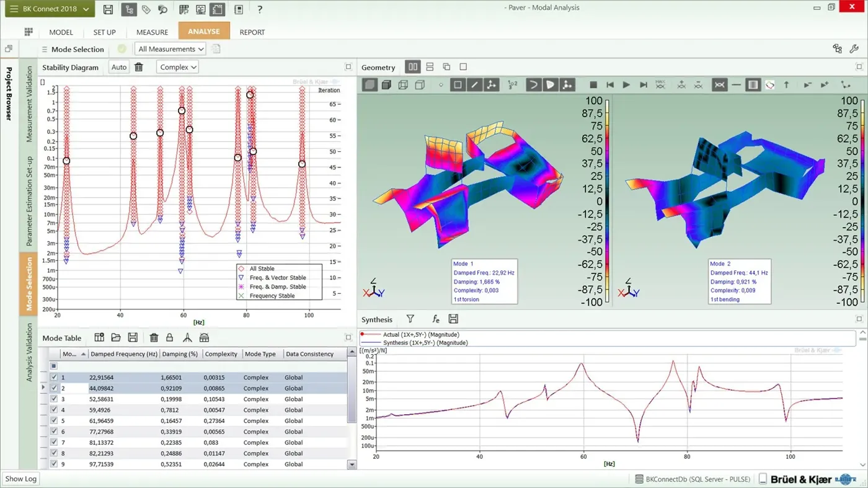The image size is (868, 488).
Task: Uncheck mode 5 in the Mode Table
Action: [x=54, y=420]
